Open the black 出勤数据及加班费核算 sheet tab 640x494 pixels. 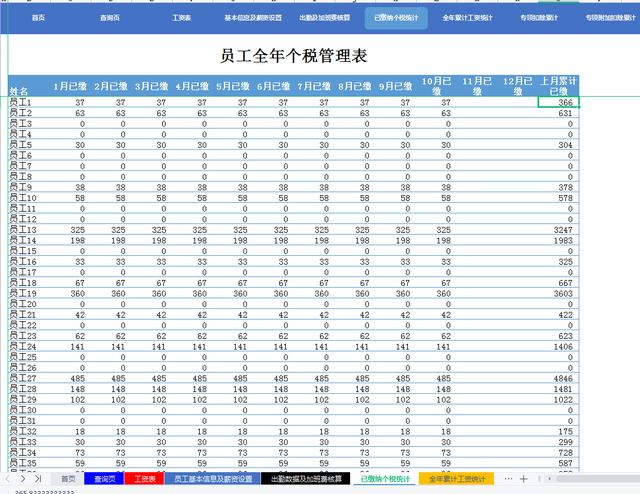305,479
